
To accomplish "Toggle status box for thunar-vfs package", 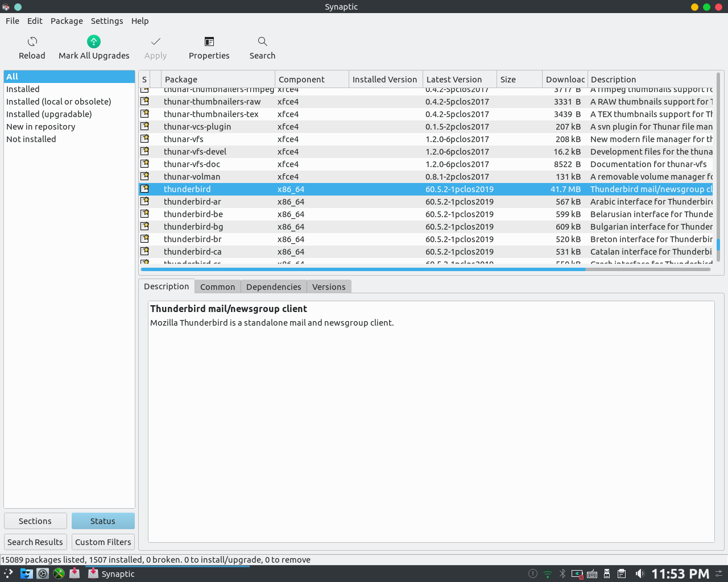I will point(144,139).
